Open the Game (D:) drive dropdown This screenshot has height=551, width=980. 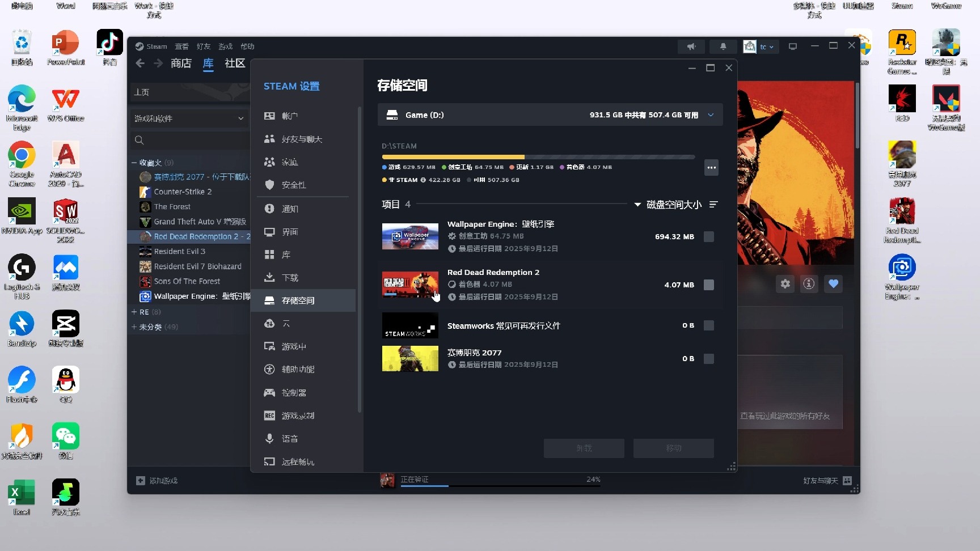[711, 115]
